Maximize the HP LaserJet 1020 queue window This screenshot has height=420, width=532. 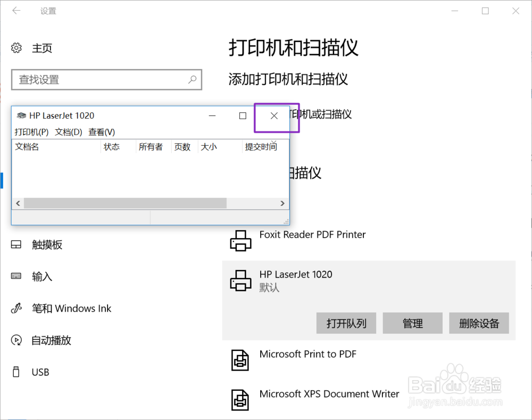243,116
